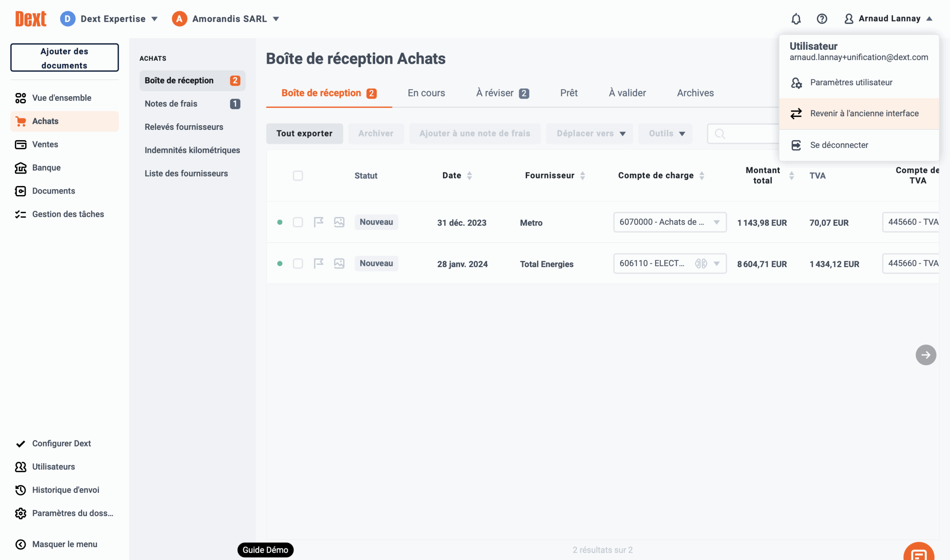Click the Documents icon in sidebar
The image size is (950, 560).
(x=20, y=191)
